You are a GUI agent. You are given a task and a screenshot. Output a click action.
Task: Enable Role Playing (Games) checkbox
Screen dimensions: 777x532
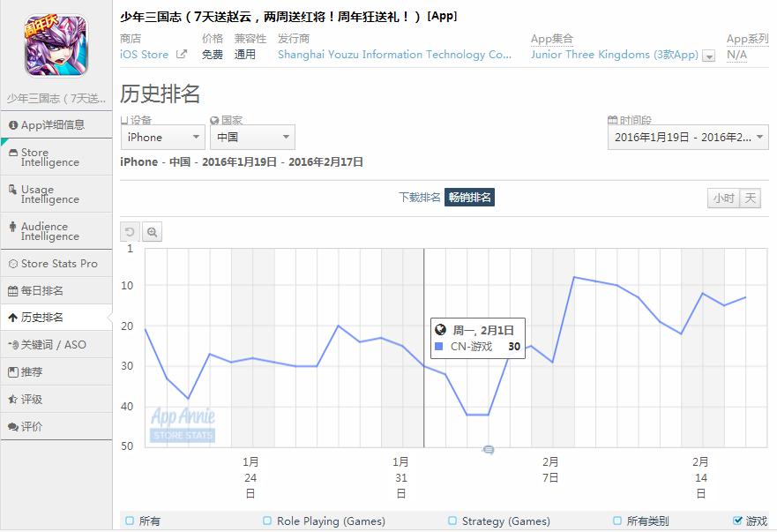267,521
